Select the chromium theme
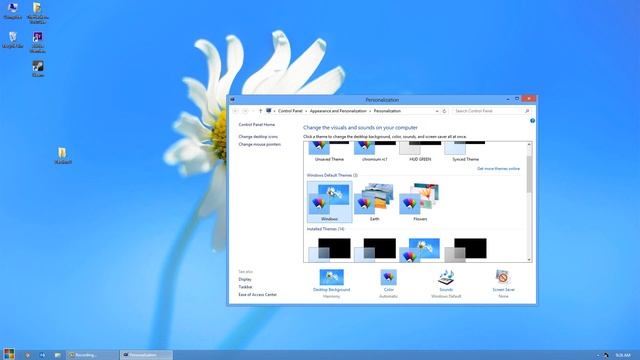 [x=374, y=151]
